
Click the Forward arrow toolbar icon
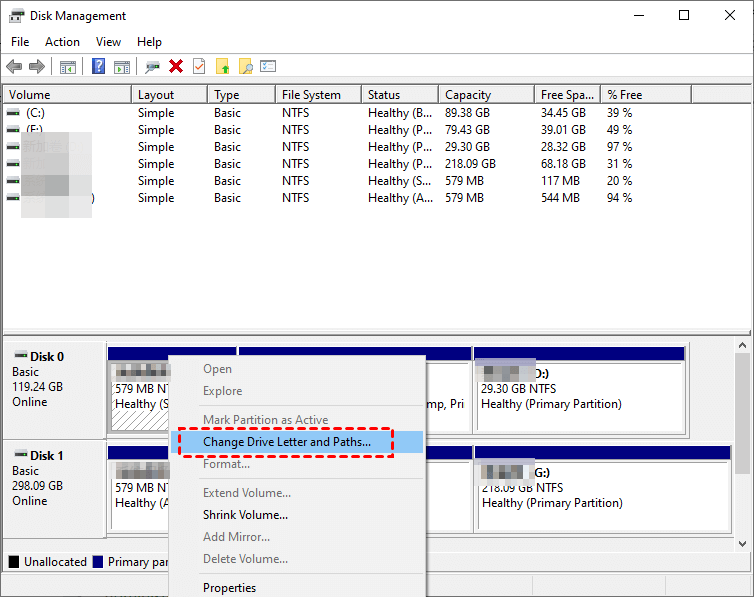(37, 67)
